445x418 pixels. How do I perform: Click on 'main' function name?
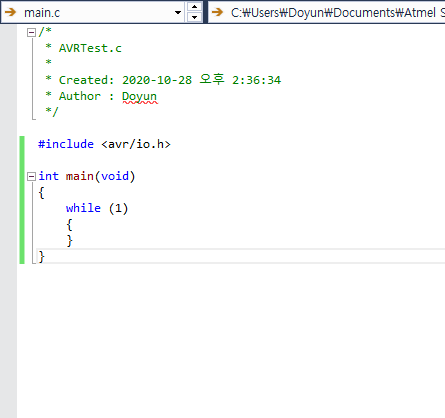pos(80,176)
